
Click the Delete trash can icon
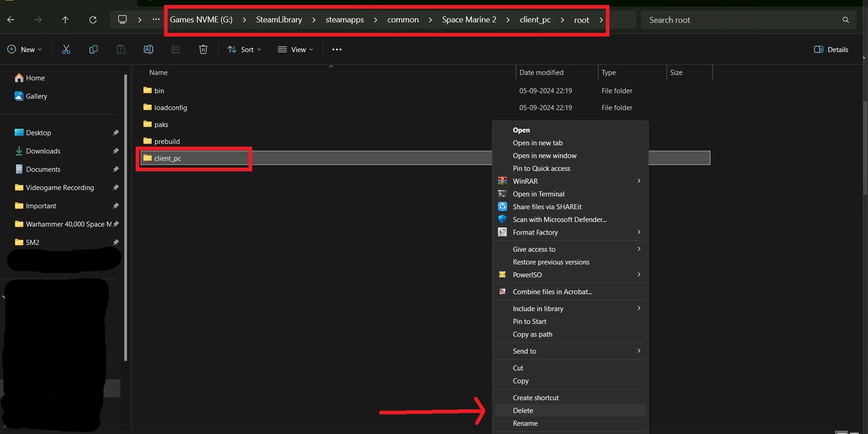[203, 49]
